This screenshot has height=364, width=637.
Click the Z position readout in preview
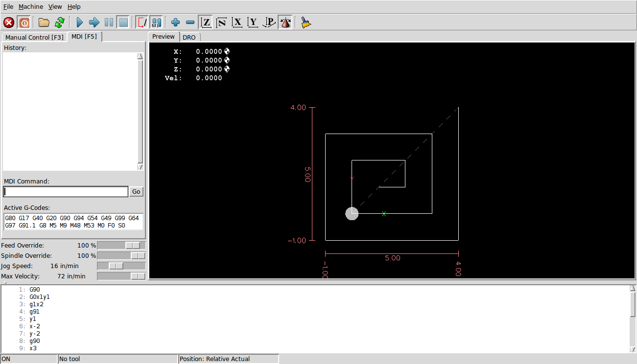pos(202,69)
